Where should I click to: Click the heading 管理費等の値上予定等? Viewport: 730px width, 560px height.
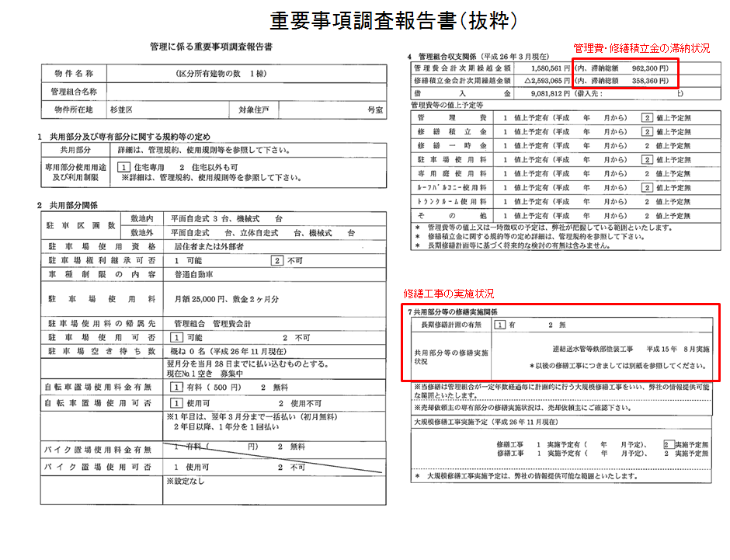447,105
